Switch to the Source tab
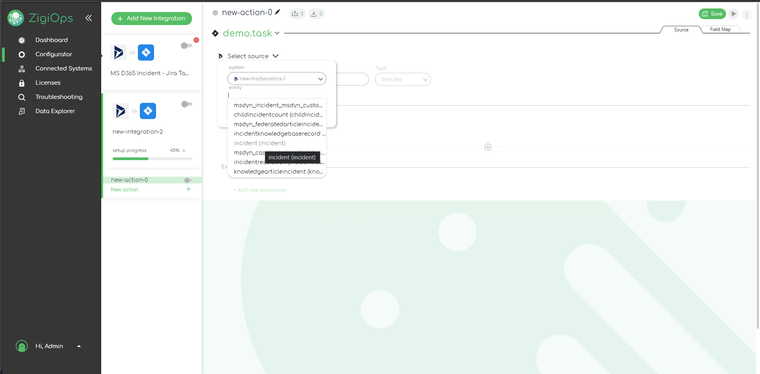Viewport: 760px width, 374px height. [681, 30]
